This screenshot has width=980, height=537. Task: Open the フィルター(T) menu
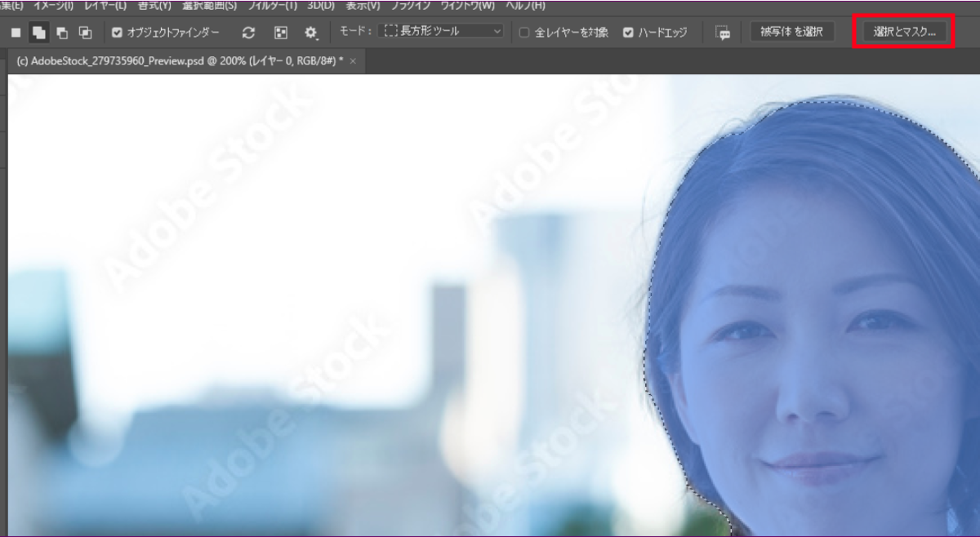tap(272, 5)
